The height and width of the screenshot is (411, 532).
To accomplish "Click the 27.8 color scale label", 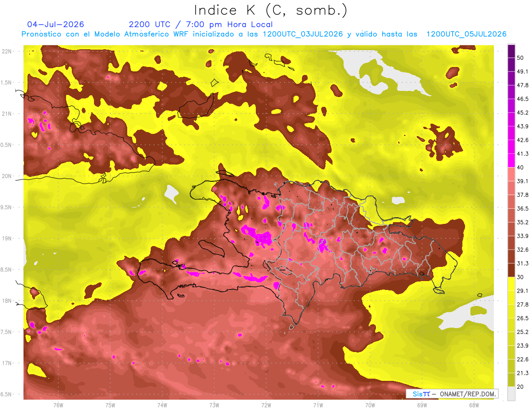I will (x=523, y=305).
